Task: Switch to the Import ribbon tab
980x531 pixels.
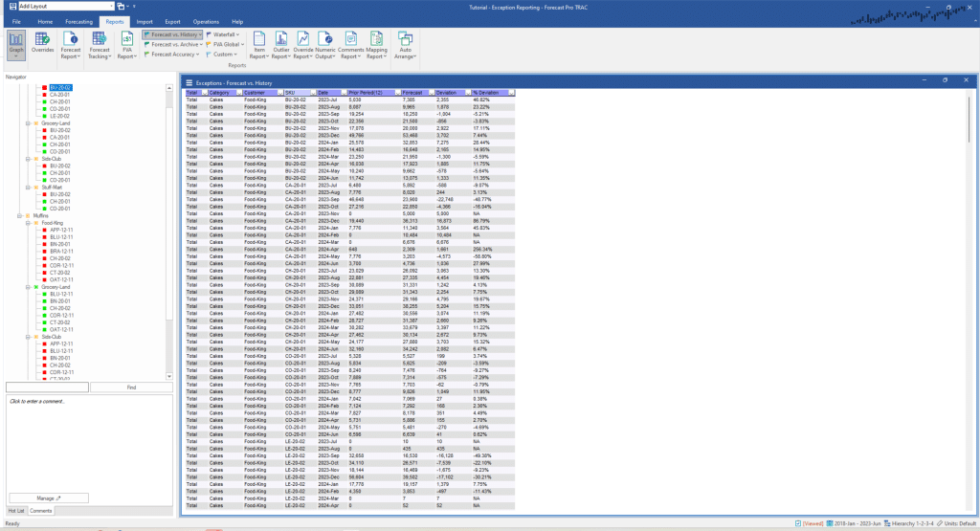Action: click(145, 22)
